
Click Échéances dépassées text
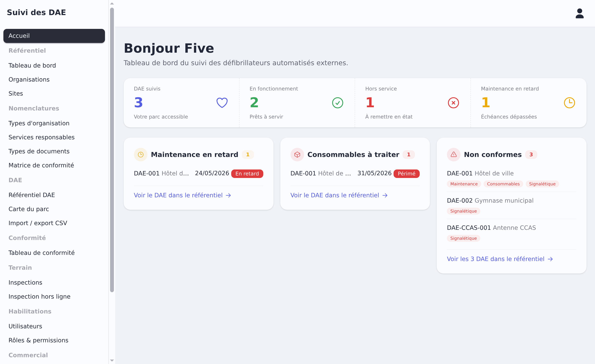(x=509, y=117)
